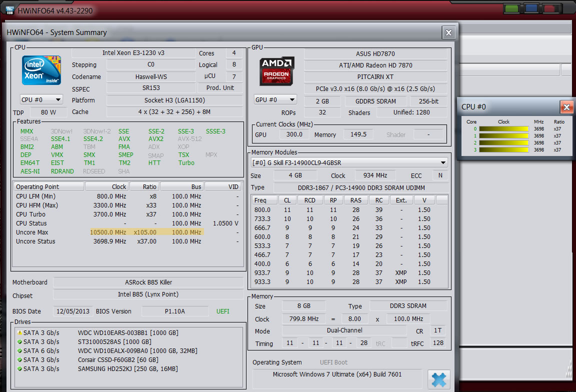This screenshot has height=392, width=576.
Task: Close the CPU #0 clock window
Action: coord(566,107)
